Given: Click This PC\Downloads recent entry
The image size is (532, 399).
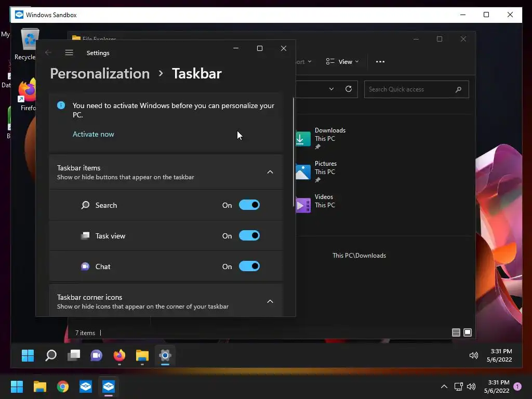Looking at the screenshot, I should [x=360, y=256].
